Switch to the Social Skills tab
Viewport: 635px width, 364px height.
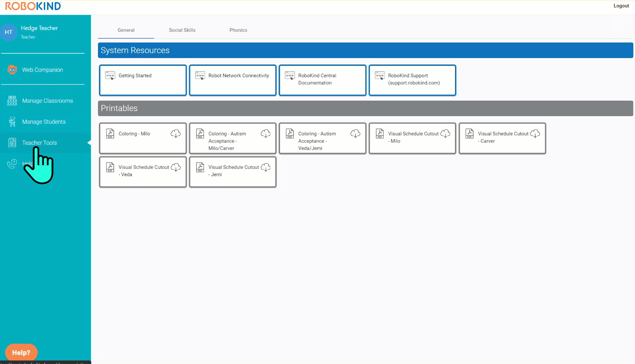pyautogui.click(x=182, y=30)
